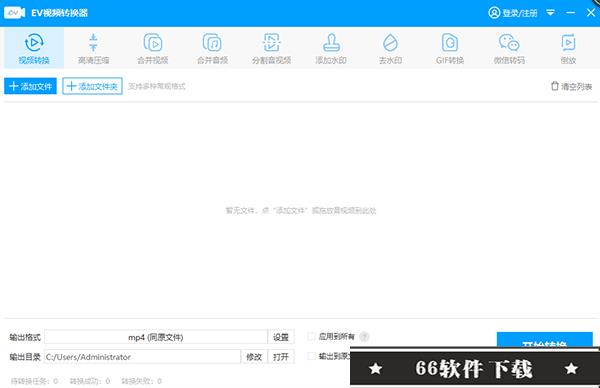Select the 分割音视频 split tool
Screen dimensions: 600x388
click(x=272, y=48)
